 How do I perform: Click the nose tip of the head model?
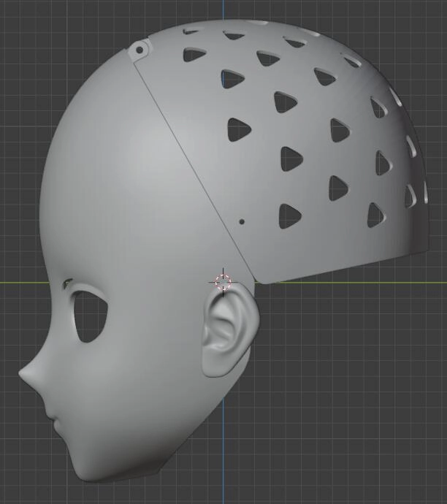pos(23,373)
